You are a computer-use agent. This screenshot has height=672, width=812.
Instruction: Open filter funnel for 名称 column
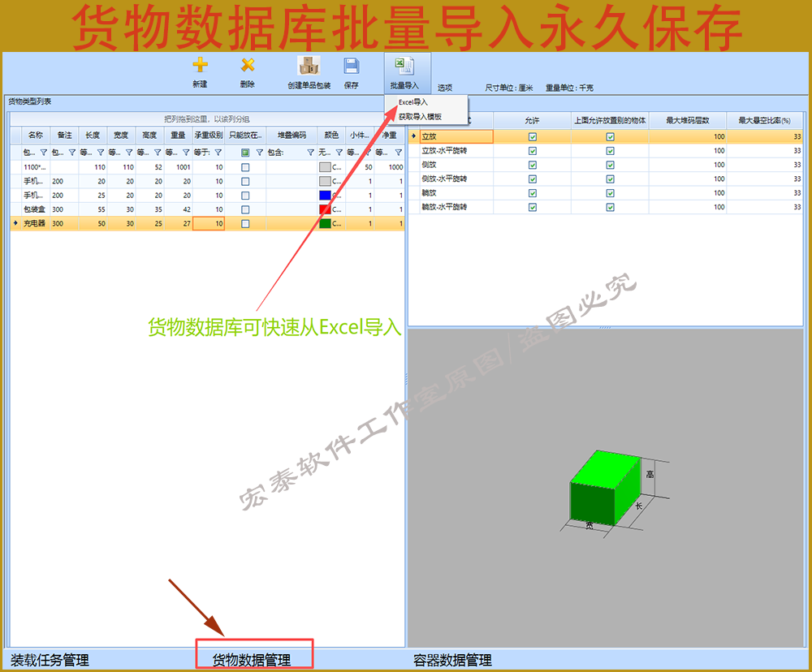coord(44,153)
